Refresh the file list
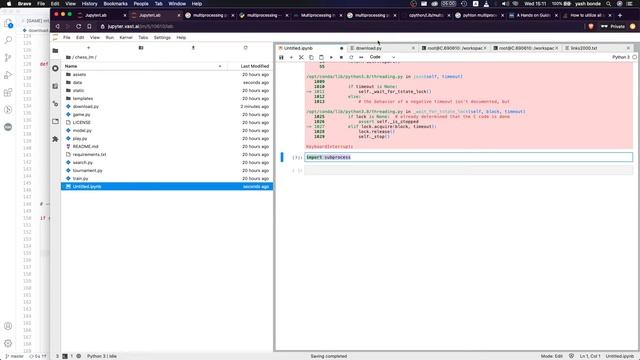This screenshot has width=640, height=360. click(x=245, y=48)
